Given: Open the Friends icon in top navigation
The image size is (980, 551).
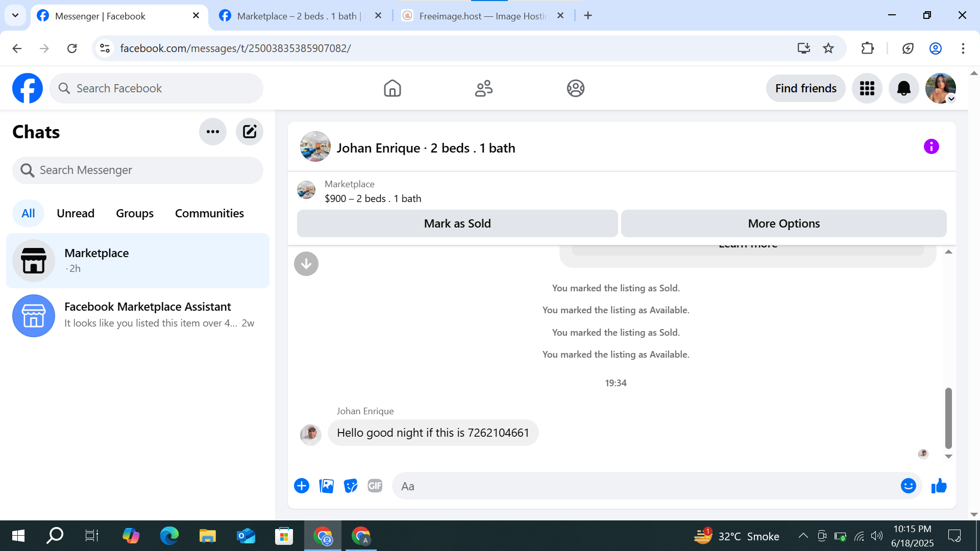Looking at the screenshot, I should coord(483,88).
